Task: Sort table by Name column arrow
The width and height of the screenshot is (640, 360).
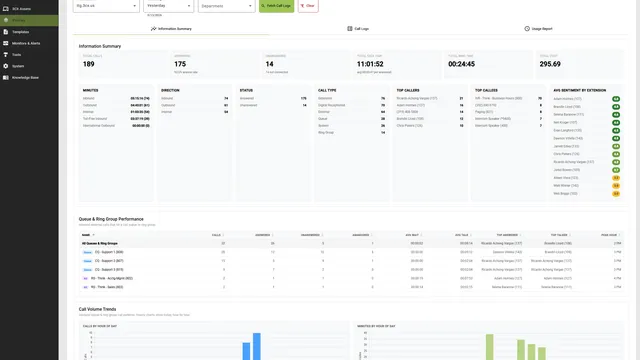Action: (x=93, y=235)
